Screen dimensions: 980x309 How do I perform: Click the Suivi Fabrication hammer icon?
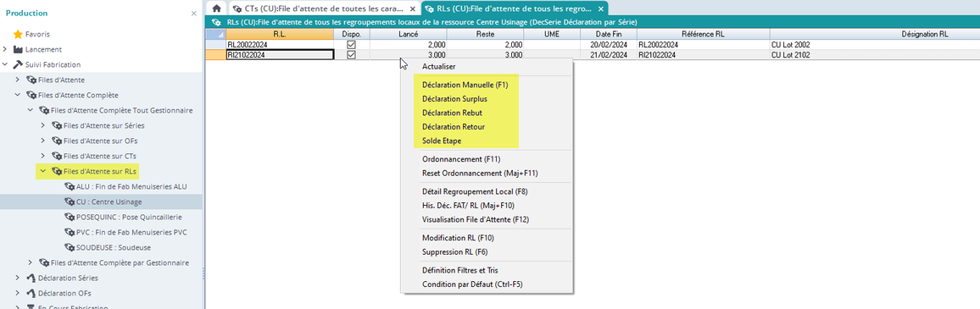pos(18,64)
